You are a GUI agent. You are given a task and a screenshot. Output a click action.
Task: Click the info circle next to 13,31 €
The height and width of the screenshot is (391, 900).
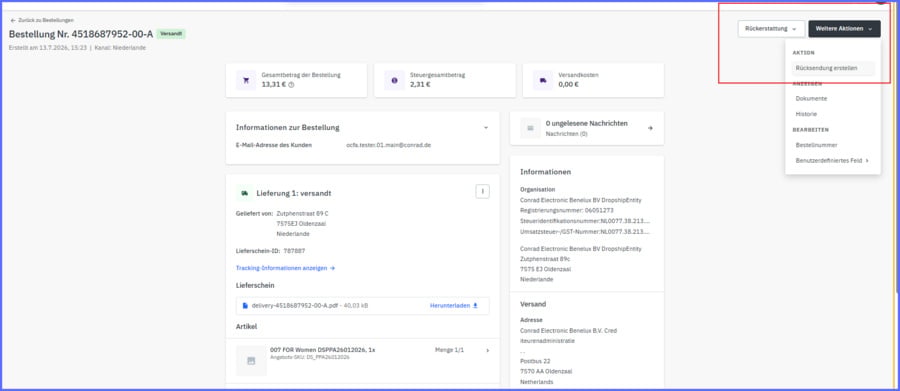click(291, 84)
